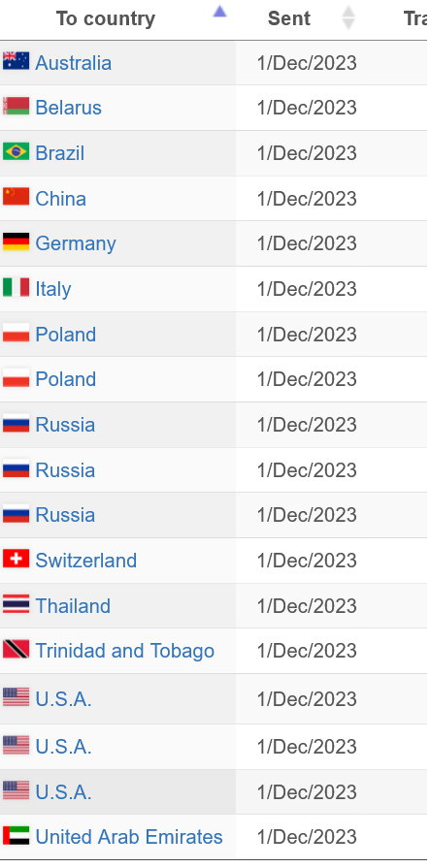This screenshot has width=431, height=868.
Task: Click the Italy flag icon
Action: coord(17,287)
